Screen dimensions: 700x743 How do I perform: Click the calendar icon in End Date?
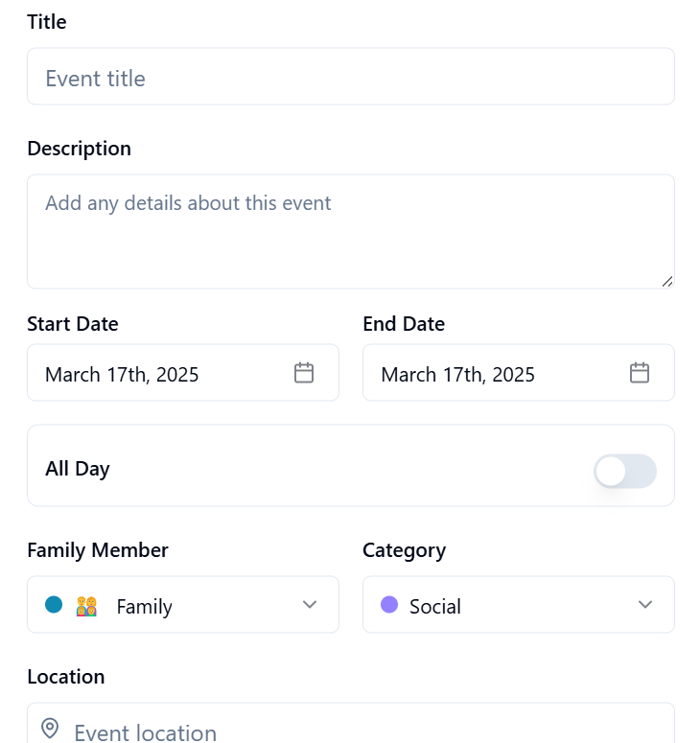coord(640,373)
